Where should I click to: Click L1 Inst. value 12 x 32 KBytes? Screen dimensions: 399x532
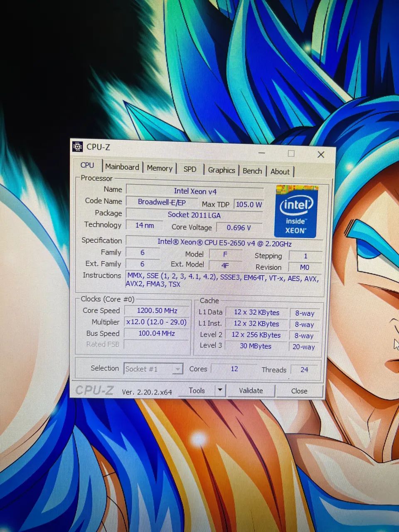[x=256, y=324]
